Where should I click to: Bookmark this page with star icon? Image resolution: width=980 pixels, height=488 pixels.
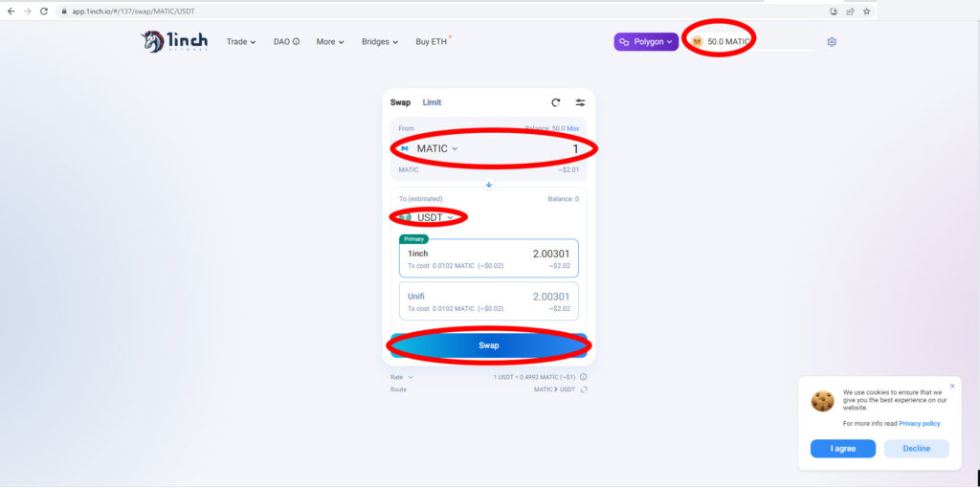(866, 11)
